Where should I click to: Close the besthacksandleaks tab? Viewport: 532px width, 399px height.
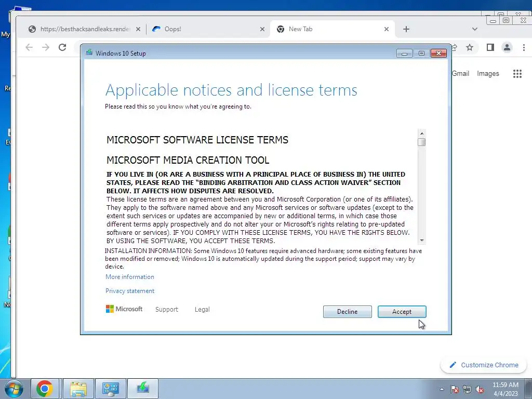[x=138, y=29]
